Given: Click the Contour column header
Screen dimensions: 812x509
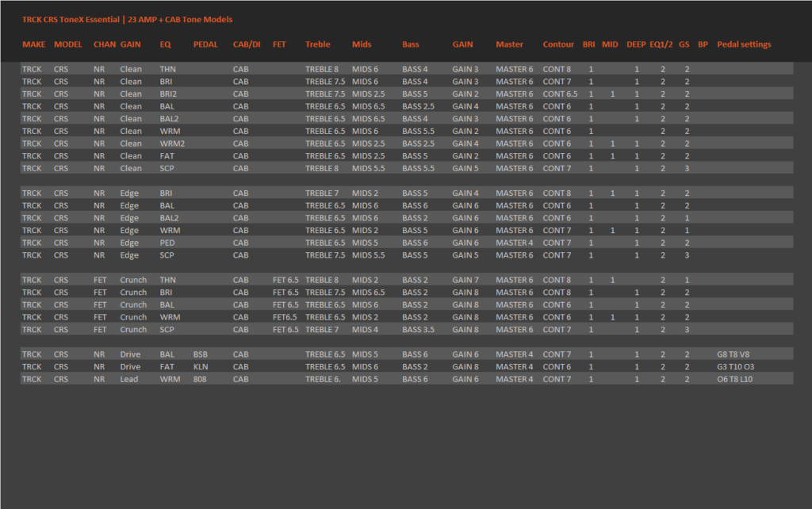Looking at the screenshot, I should pyautogui.click(x=558, y=44).
